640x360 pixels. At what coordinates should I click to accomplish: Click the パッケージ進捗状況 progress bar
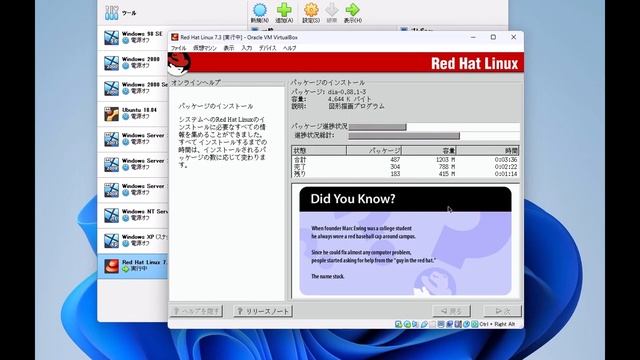click(x=434, y=127)
